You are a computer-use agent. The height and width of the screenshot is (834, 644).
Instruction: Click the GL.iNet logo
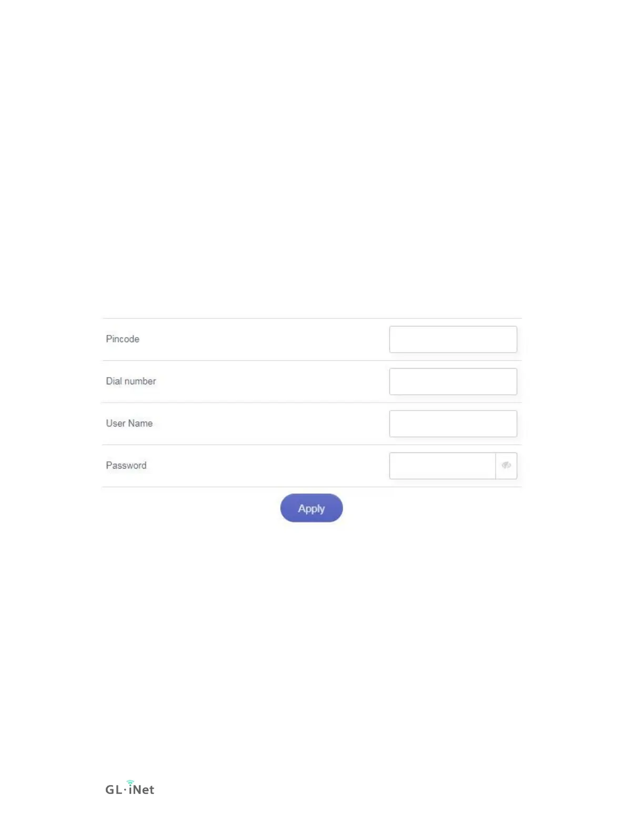(130, 788)
